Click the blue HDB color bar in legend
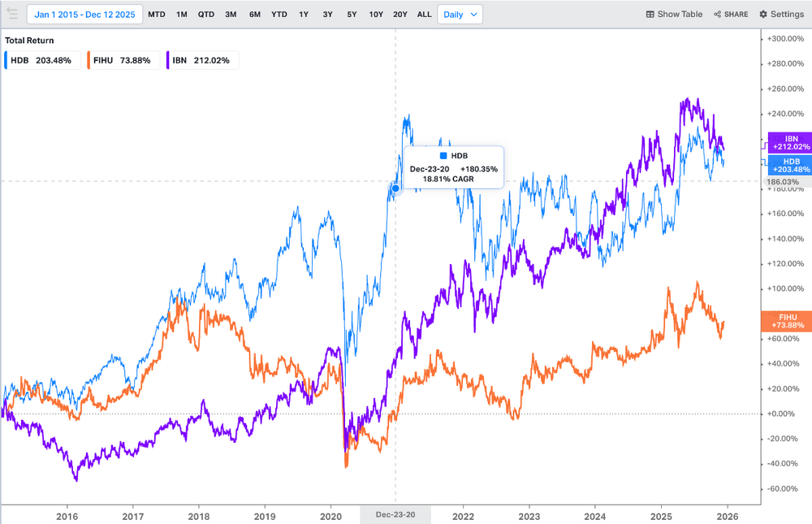Viewport: 812px width, 524px height. [x=6, y=60]
